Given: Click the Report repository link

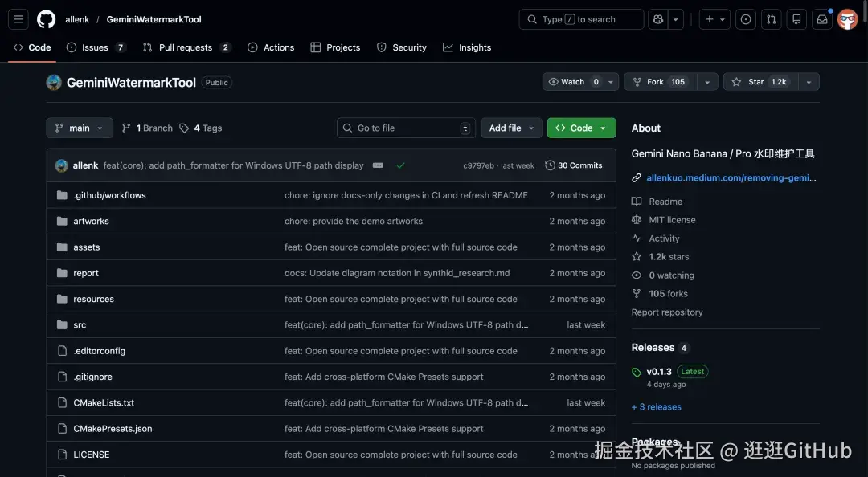Looking at the screenshot, I should [667, 312].
